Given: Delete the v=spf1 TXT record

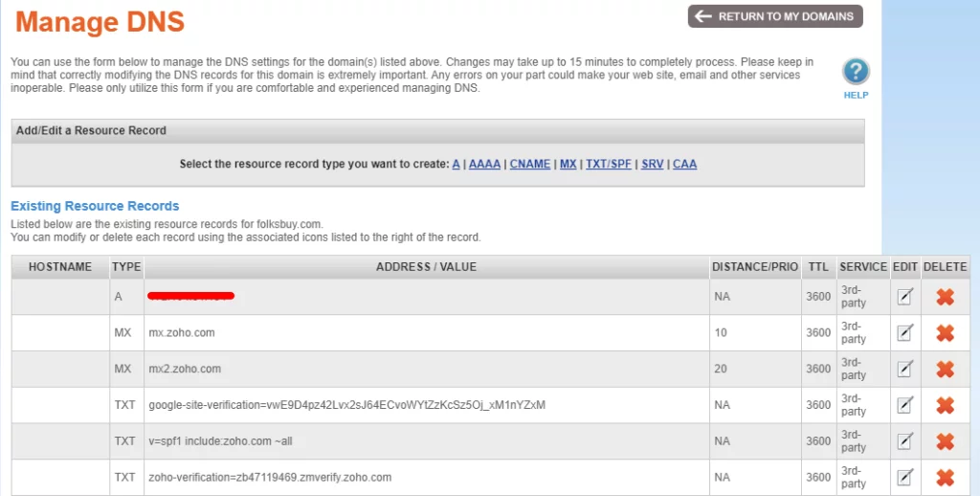Looking at the screenshot, I should 945,441.
